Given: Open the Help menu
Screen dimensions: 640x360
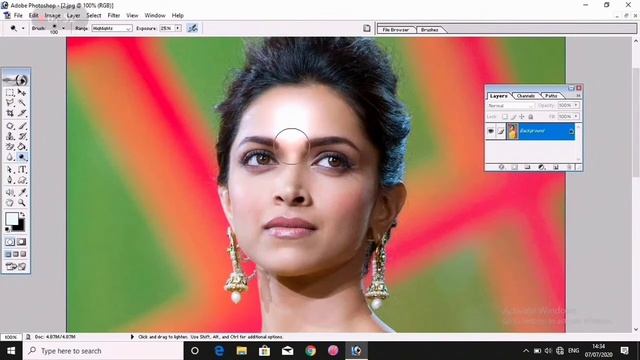Looking at the screenshot, I should click(178, 16).
